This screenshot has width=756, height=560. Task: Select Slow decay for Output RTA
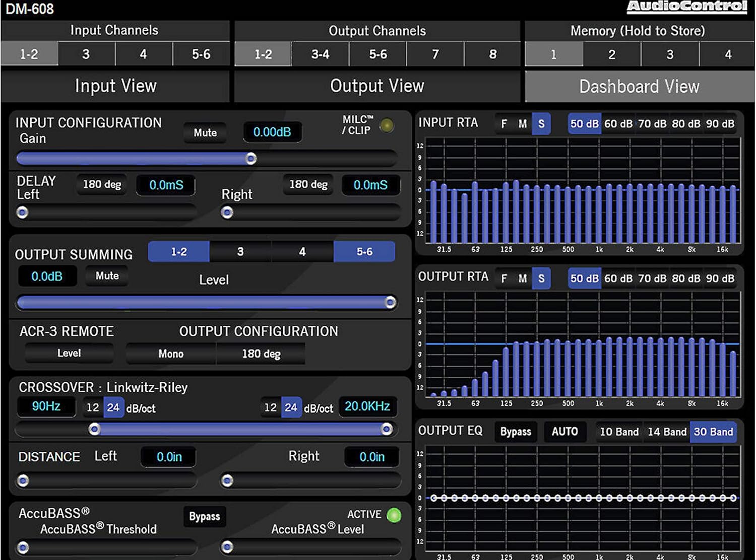(x=542, y=277)
